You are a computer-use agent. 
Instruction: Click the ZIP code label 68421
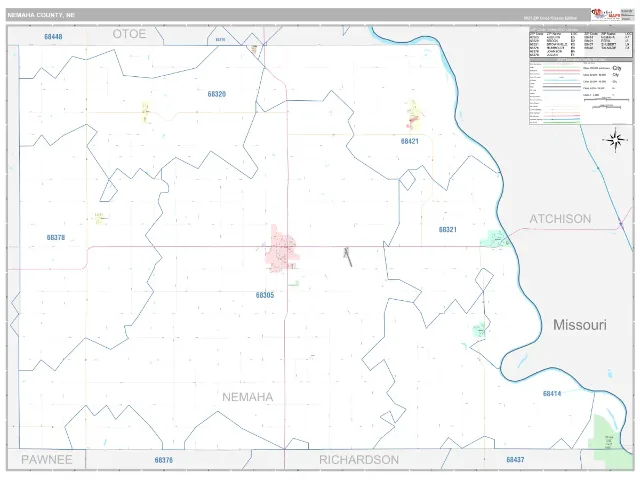[409, 142]
